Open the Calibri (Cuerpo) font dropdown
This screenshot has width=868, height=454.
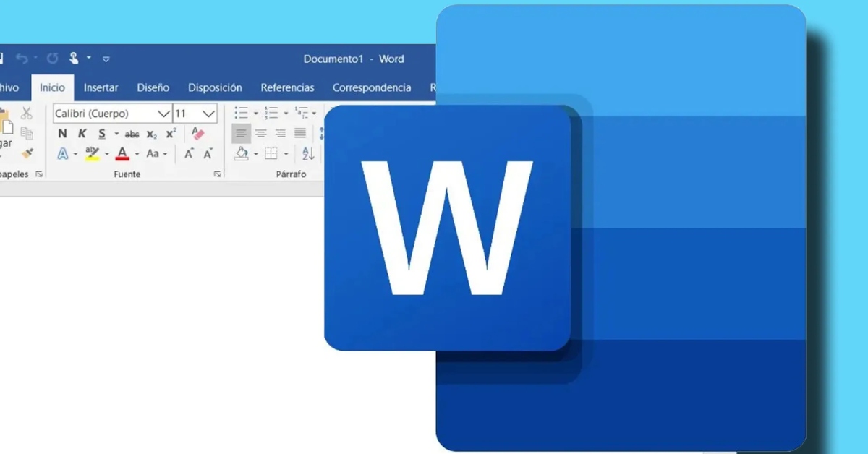(x=163, y=113)
